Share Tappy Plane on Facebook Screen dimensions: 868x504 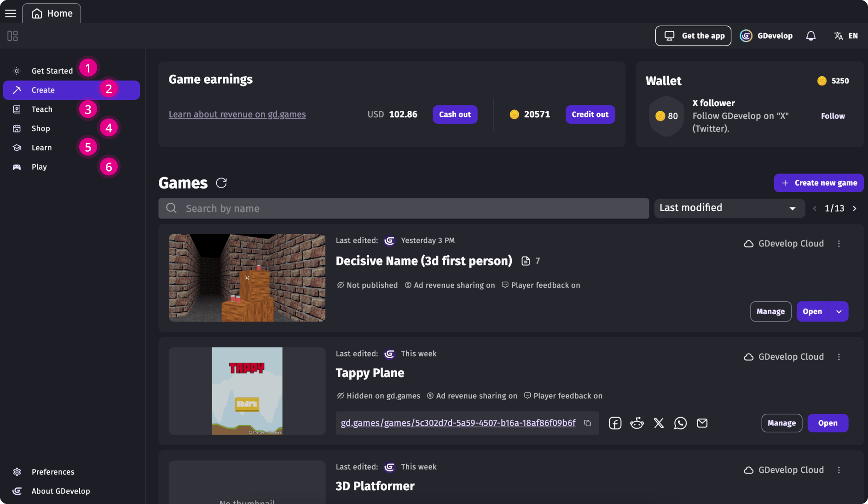615,423
